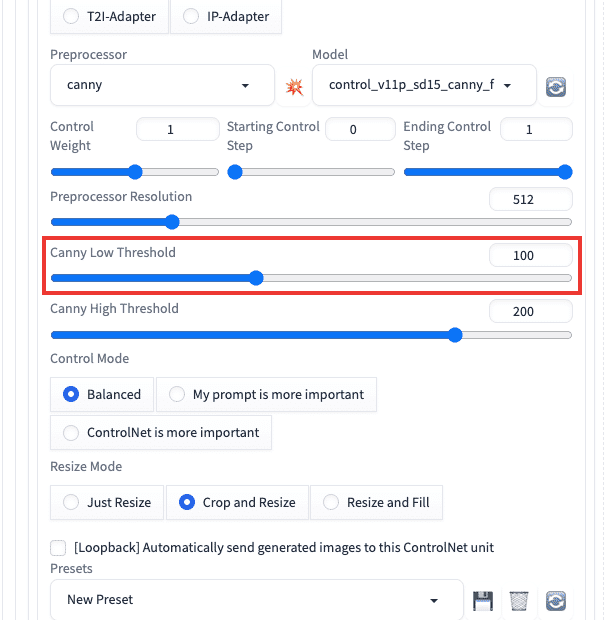The width and height of the screenshot is (608, 620).
Task: Click the Canny Low Threshold slider
Action: (311, 278)
